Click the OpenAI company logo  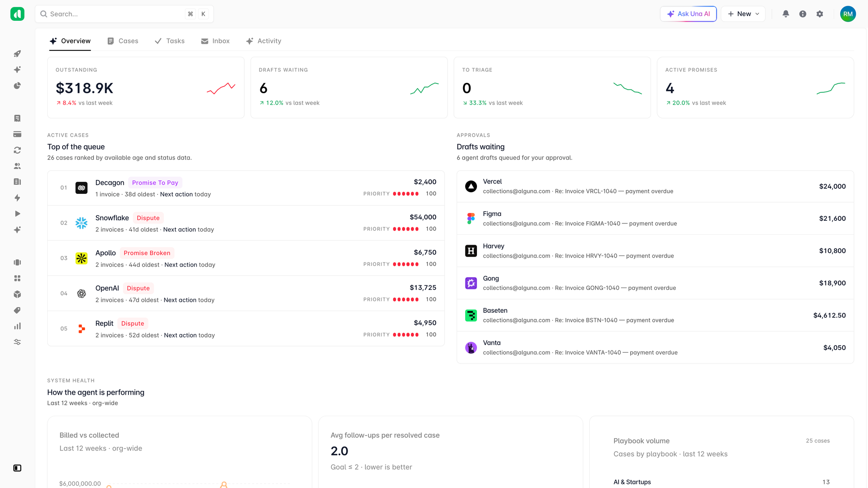point(82,294)
